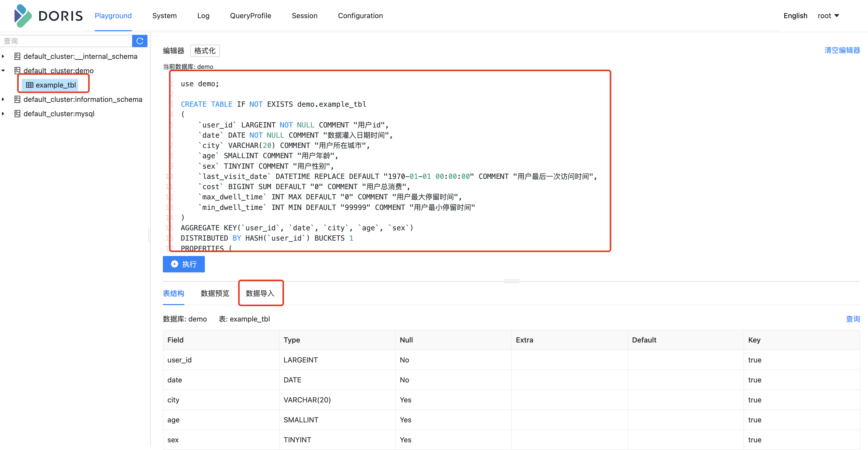The image size is (868, 450).
Task: Click database icon for default_cluster:mysql
Action: pos(17,114)
